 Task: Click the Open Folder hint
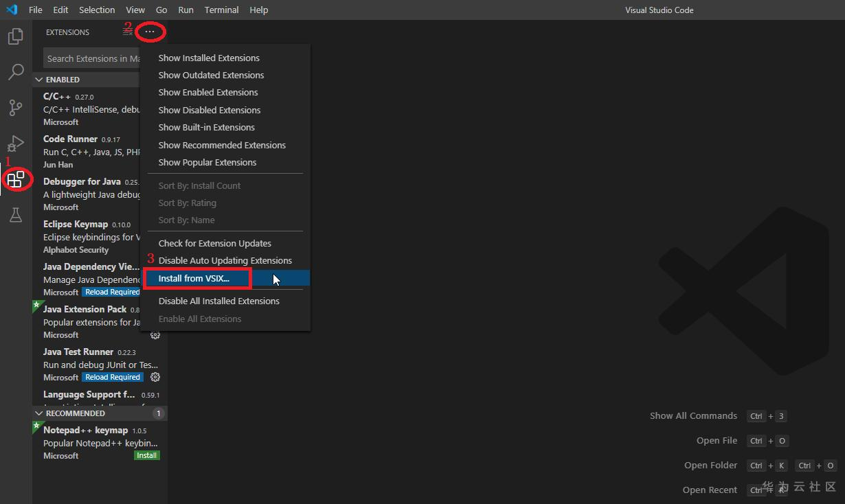click(x=710, y=465)
